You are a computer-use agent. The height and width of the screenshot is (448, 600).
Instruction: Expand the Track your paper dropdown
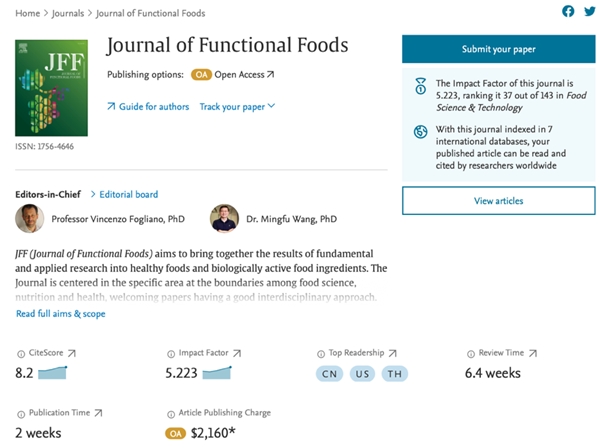[x=237, y=106]
